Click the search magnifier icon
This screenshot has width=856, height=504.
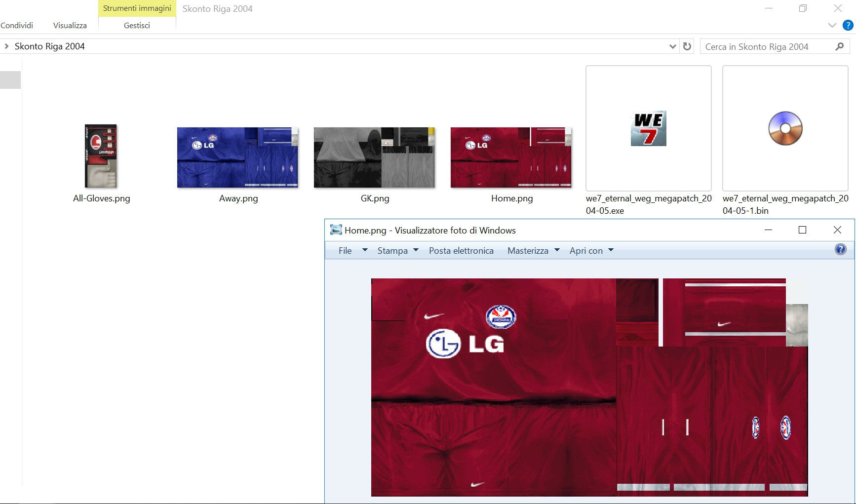pos(839,46)
